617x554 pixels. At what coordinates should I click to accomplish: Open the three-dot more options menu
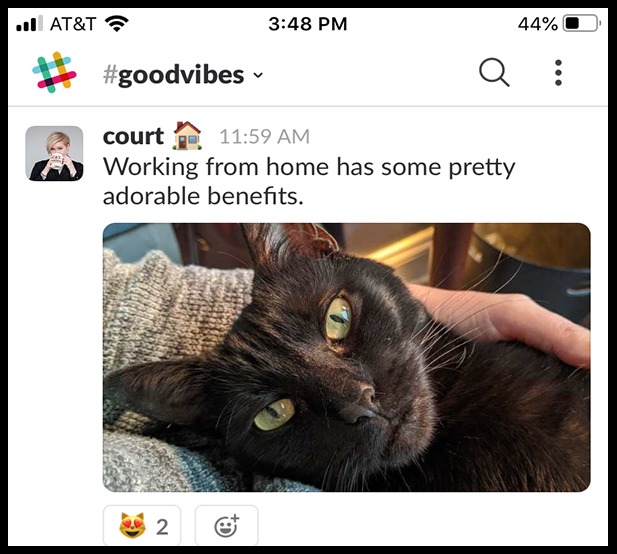tap(558, 73)
